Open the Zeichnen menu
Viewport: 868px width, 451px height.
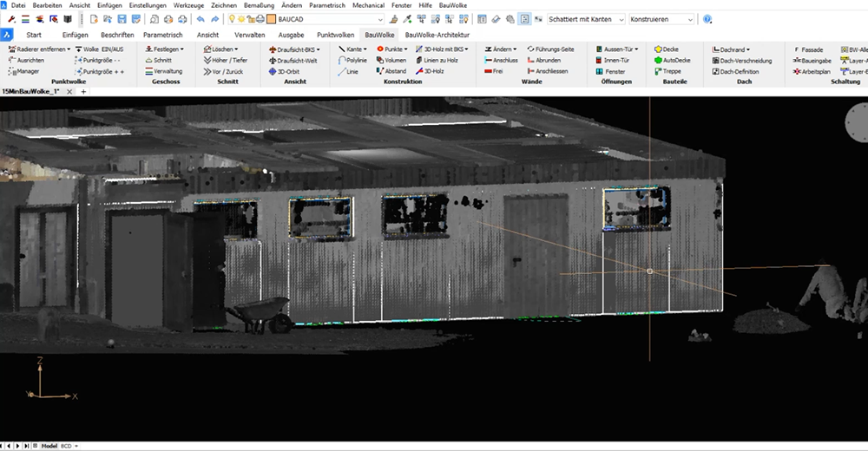(223, 5)
